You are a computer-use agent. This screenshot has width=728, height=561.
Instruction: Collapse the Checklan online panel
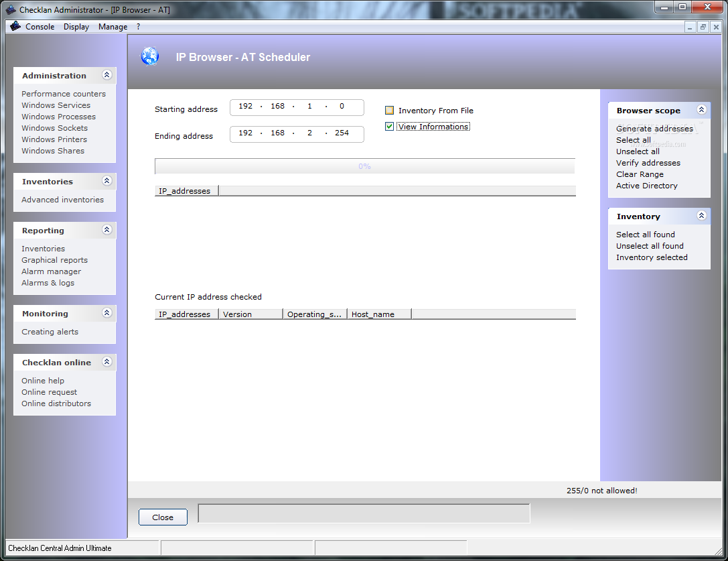(106, 362)
